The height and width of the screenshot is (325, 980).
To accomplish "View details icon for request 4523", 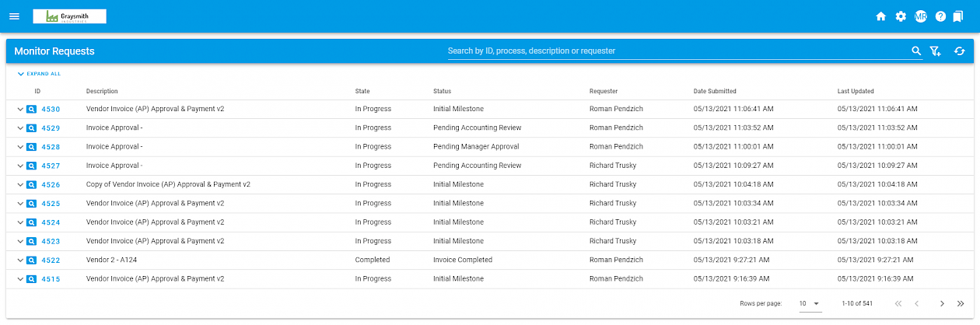I will [x=32, y=241].
